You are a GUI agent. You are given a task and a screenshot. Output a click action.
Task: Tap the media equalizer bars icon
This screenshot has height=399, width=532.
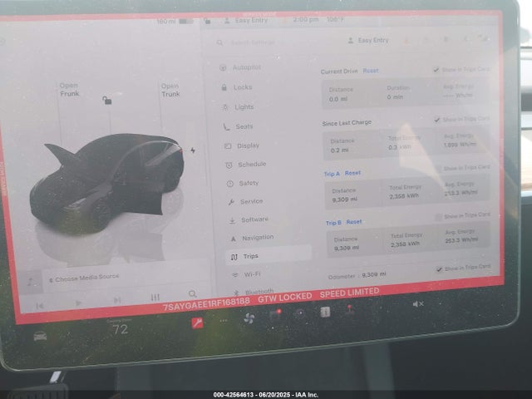tap(155, 298)
